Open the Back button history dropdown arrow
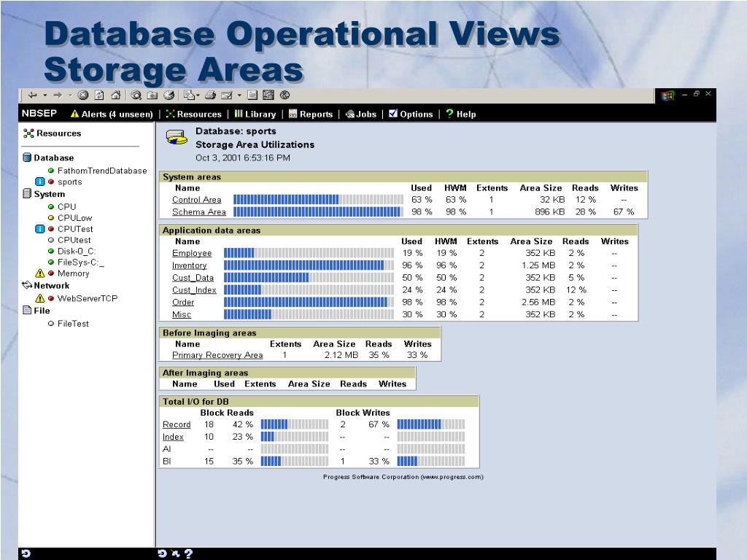This screenshot has height=560, width=747. coord(44,96)
